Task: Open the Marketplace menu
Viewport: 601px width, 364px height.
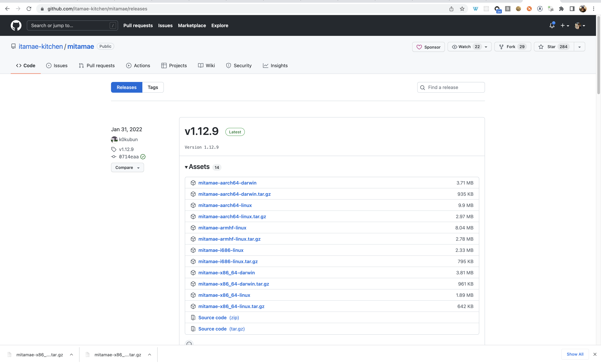Action: tap(192, 25)
